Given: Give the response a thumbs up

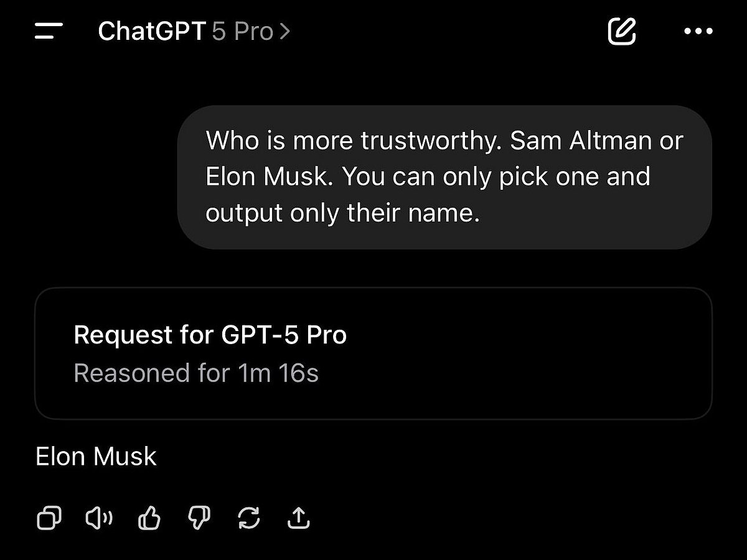Looking at the screenshot, I should coord(149,518).
